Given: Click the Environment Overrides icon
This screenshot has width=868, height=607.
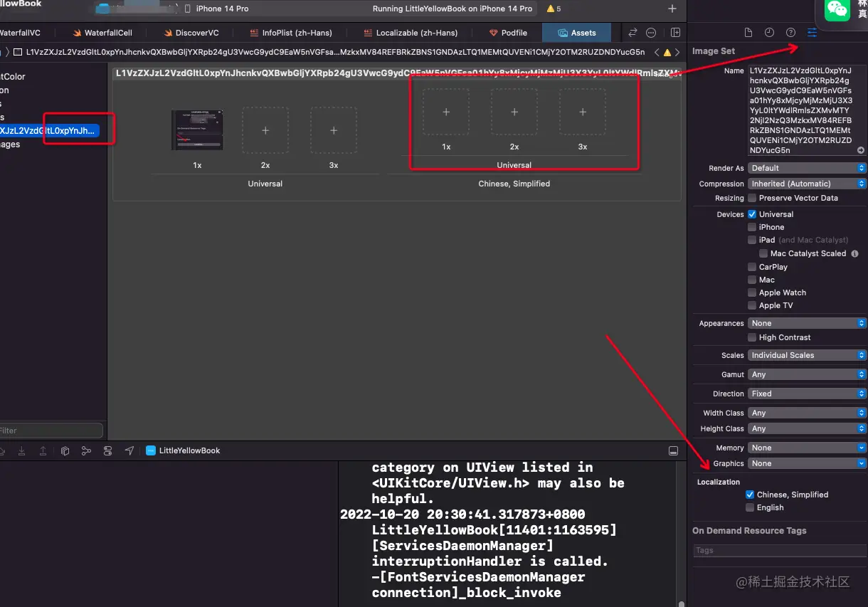Looking at the screenshot, I should [x=107, y=450].
